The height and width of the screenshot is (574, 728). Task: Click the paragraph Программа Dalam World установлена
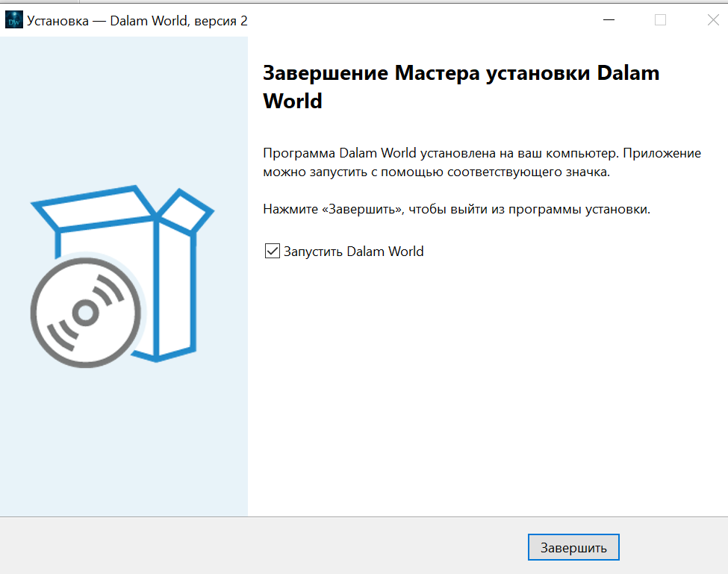[x=482, y=163]
